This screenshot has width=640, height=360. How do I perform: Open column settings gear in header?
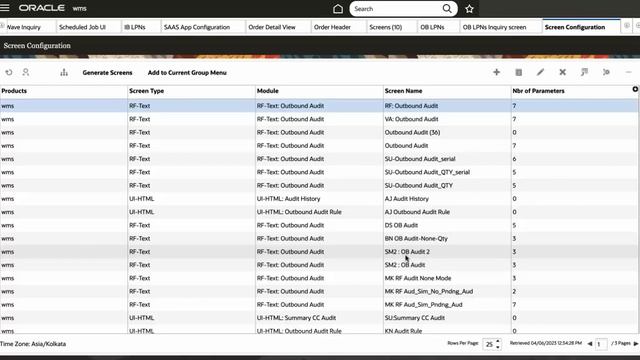(x=635, y=89)
